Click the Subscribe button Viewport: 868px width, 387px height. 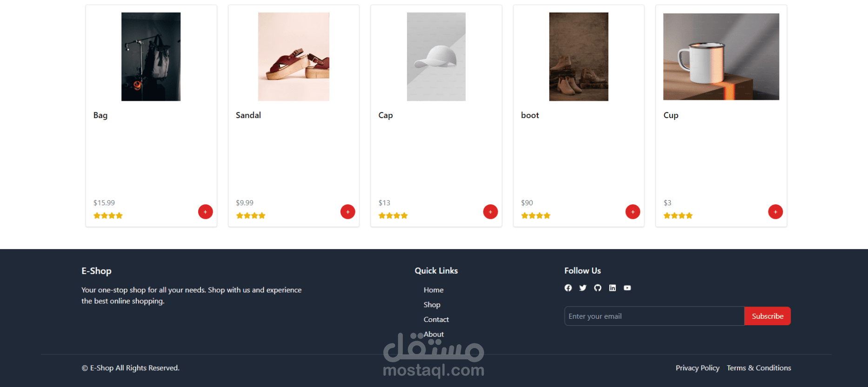pyautogui.click(x=768, y=316)
